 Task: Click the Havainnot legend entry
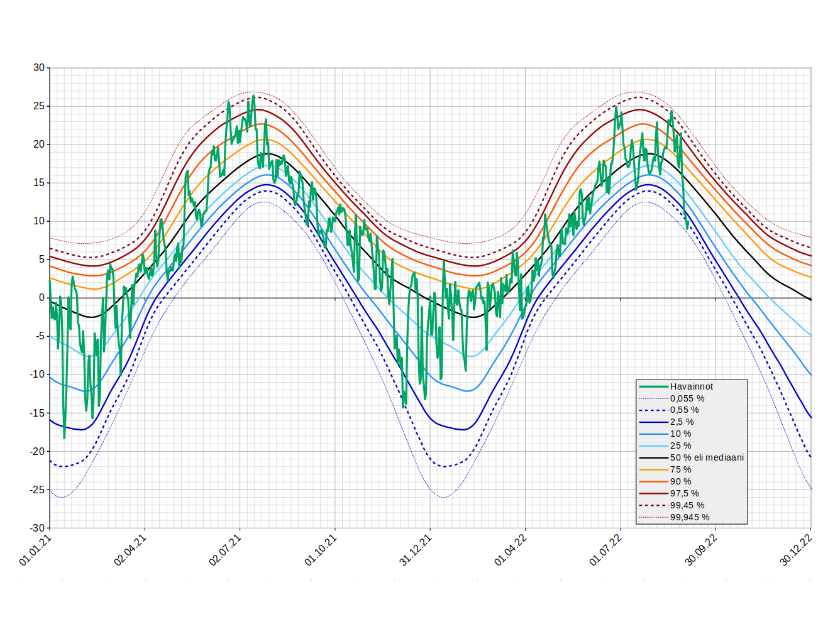[691, 386]
